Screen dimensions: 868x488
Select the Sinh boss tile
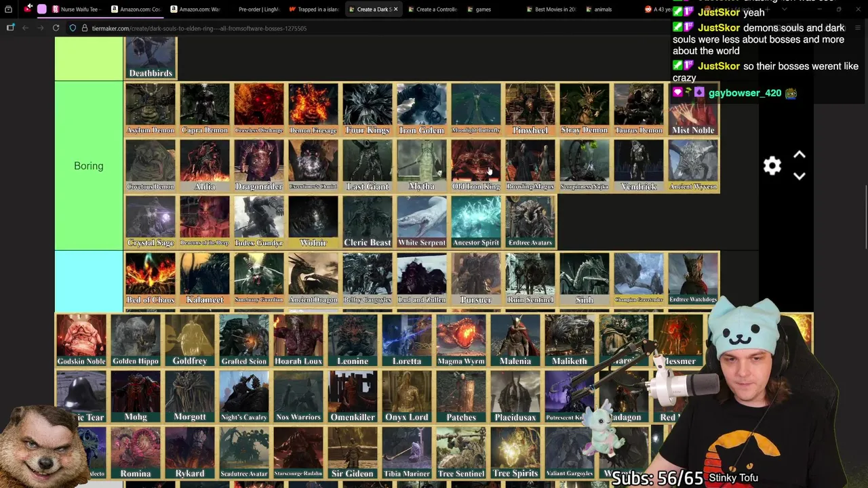point(585,279)
